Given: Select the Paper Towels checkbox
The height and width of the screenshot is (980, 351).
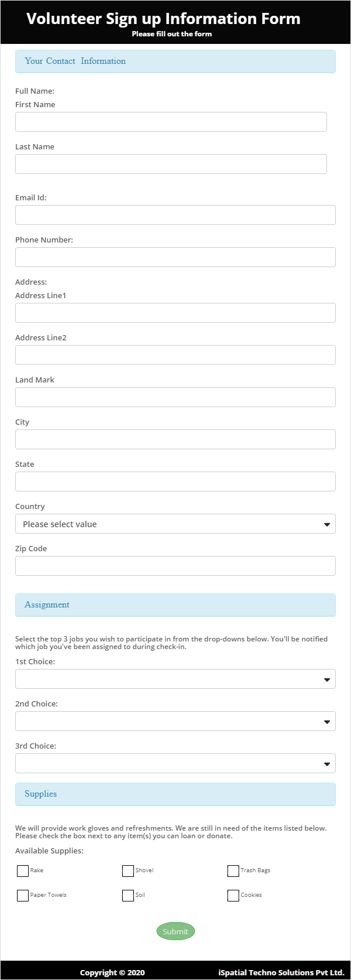Looking at the screenshot, I should click(23, 896).
